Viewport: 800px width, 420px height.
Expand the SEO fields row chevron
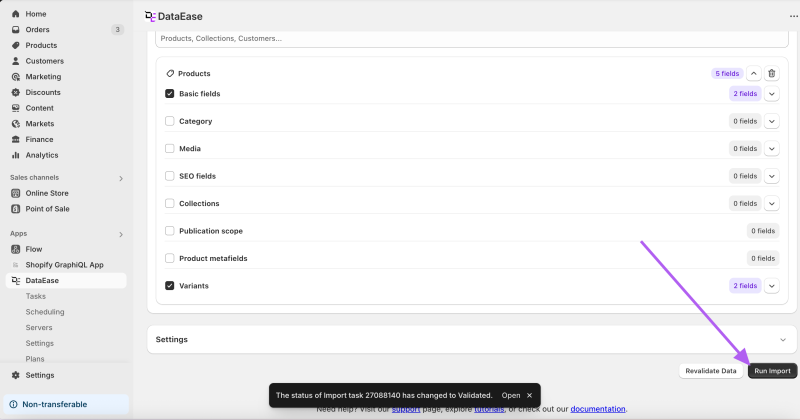(771, 176)
